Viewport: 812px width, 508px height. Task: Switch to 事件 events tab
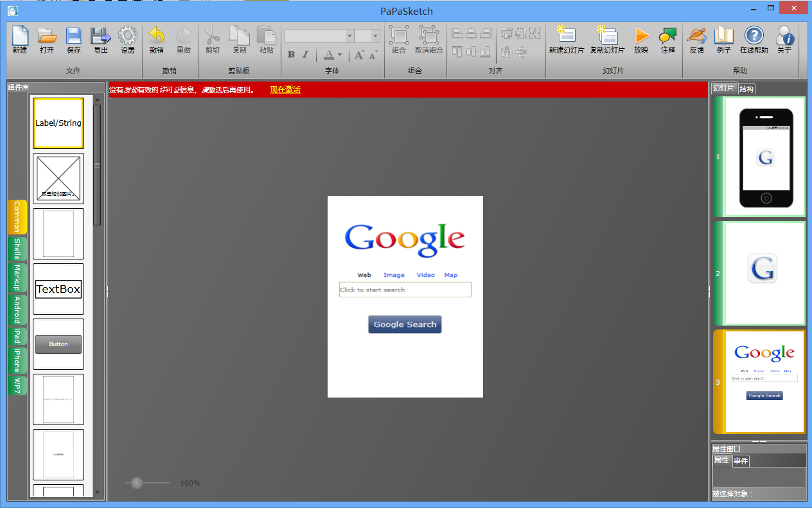pyautogui.click(x=741, y=461)
